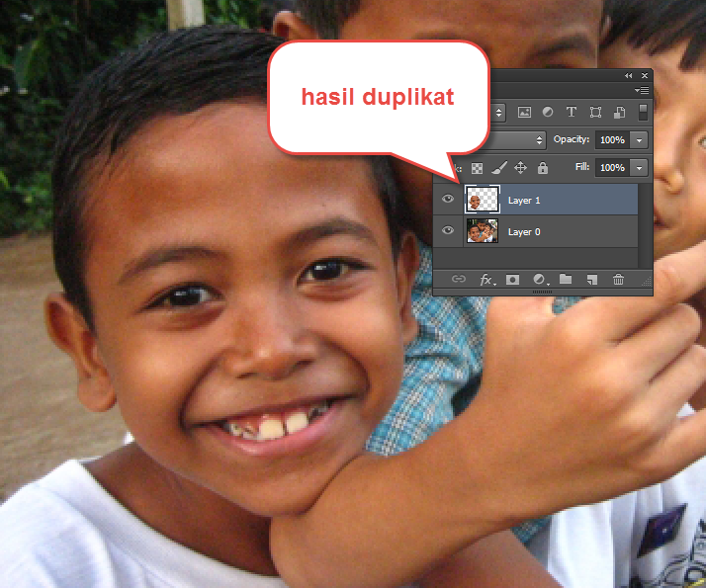The height and width of the screenshot is (588, 706).
Task: Add a layer mask
Action: 512,280
